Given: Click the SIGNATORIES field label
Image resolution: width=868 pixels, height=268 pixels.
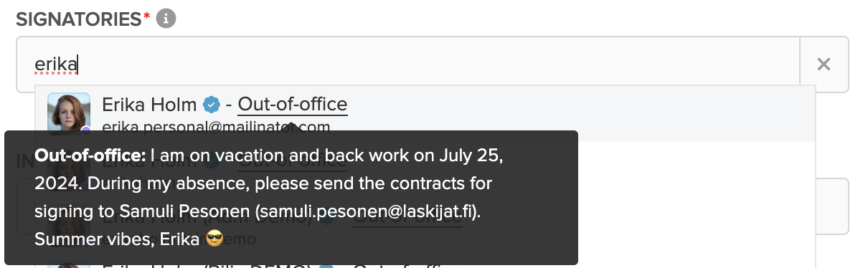Looking at the screenshot, I should tap(79, 19).
